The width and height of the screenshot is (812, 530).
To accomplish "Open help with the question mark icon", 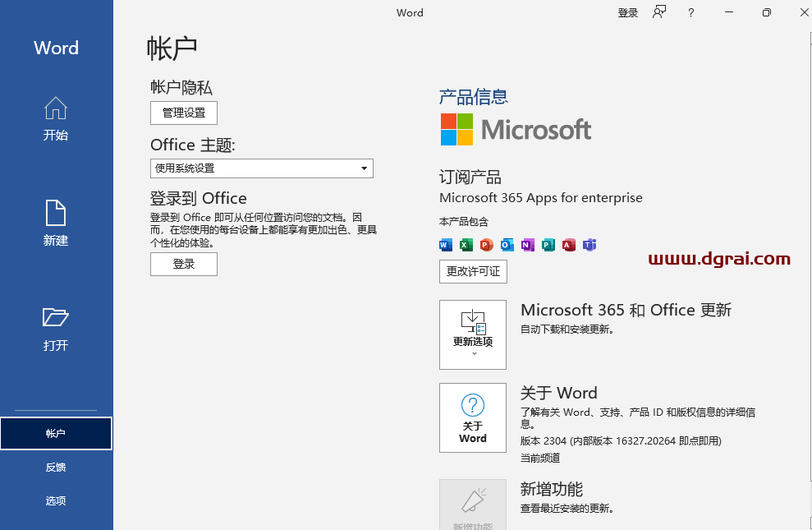I will point(690,12).
